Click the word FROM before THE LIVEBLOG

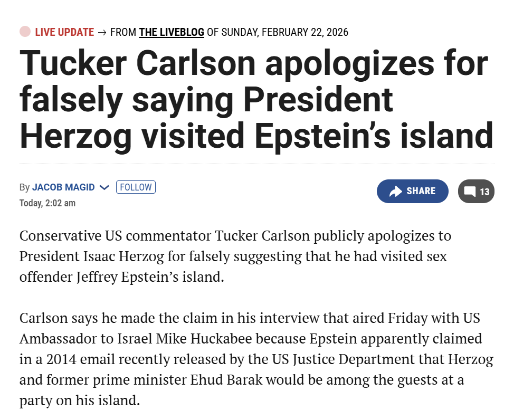[123, 32]
